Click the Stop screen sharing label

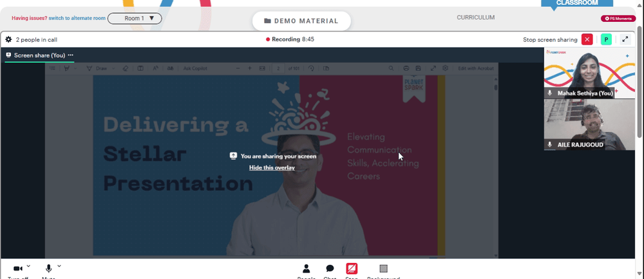(550, 40)
